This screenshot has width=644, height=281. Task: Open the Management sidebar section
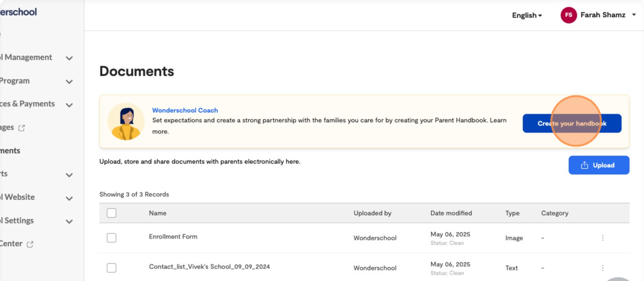tap(27, 57)
